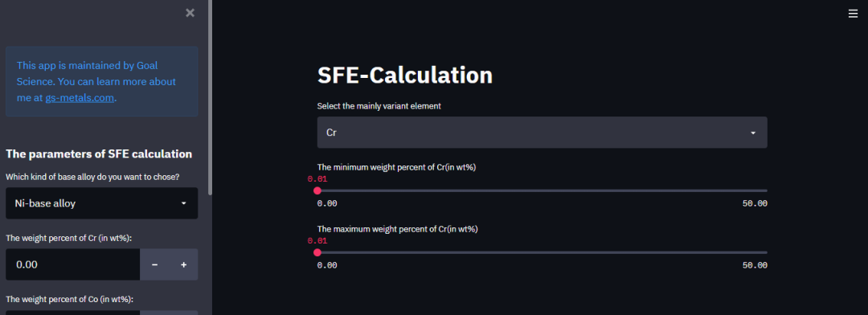Increase Cr weight percent with plus button
868x315 pixels.
tap(184, 264)
